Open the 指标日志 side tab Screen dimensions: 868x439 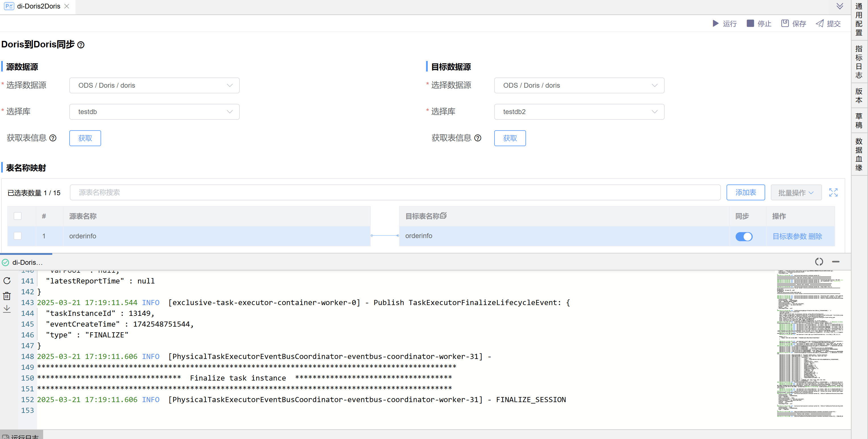859,62
